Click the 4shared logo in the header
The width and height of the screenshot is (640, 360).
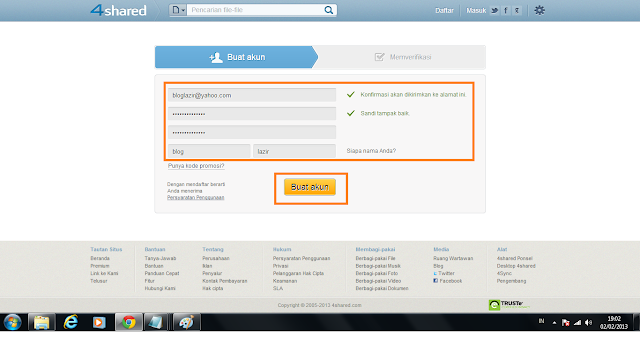(118, 10)
